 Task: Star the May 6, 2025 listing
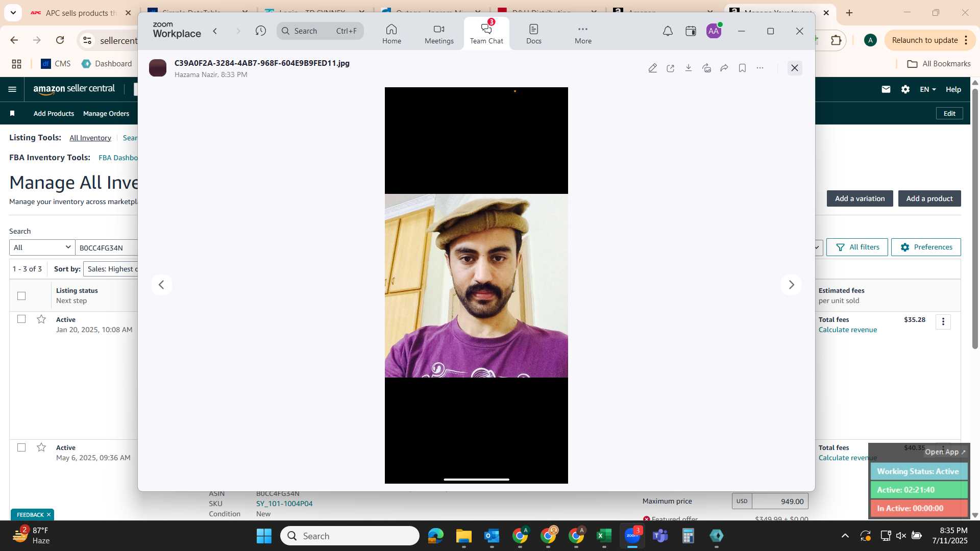[41, 447]
